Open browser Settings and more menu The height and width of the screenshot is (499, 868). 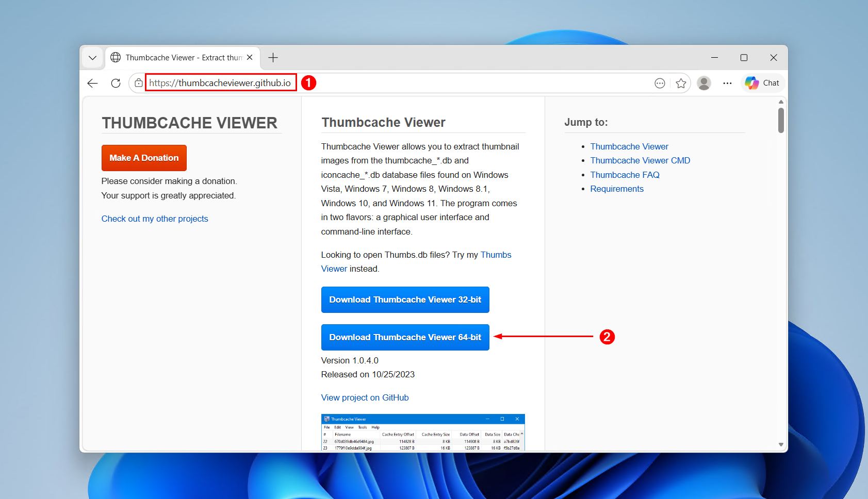(727, 83)
